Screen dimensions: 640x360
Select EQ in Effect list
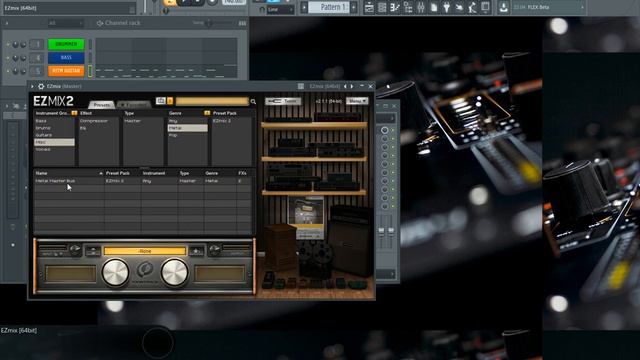98,128
